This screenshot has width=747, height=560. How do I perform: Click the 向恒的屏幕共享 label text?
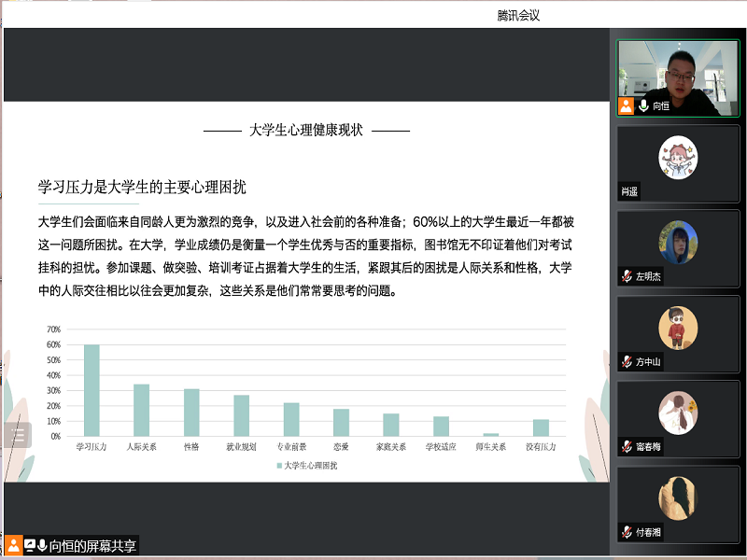[x=92, y=546]
